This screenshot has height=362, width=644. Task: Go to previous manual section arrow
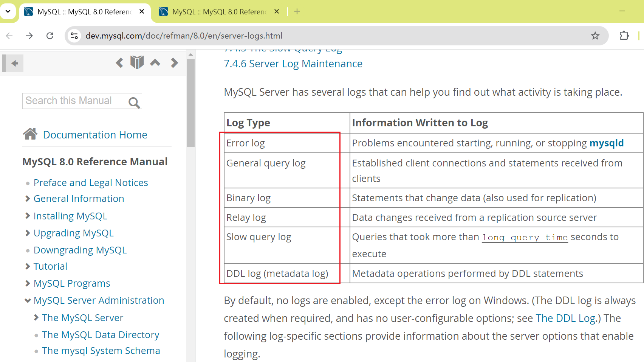point(119,63)
